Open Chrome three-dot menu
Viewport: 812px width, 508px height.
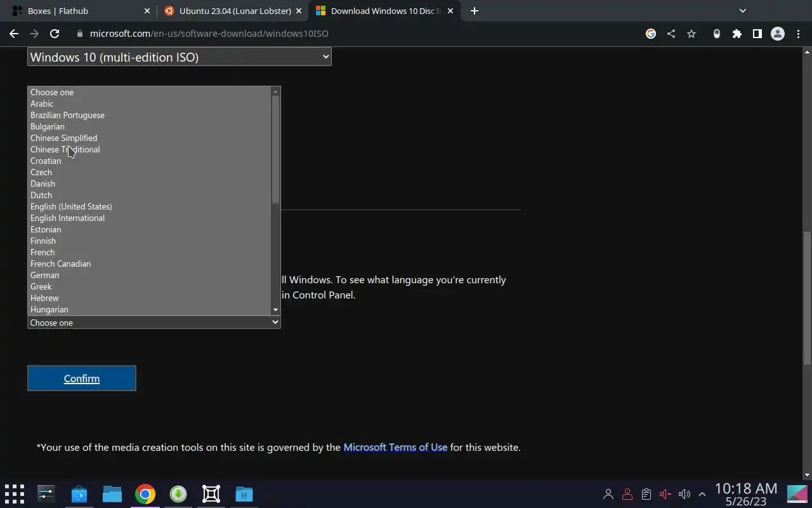click(798, 34)
